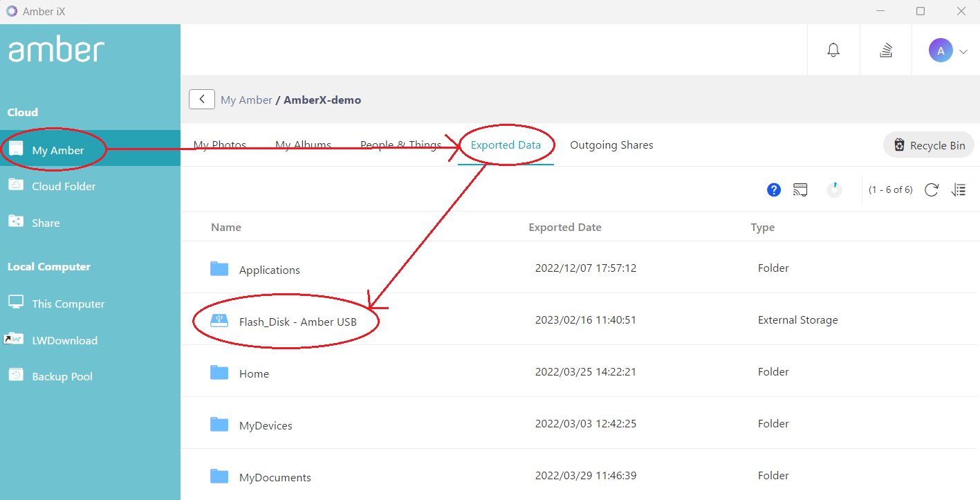The width and height of the screenshot is (980, 500).
Task: Select Flash_Disk - Amber USB entry
Action: (298, 322)
